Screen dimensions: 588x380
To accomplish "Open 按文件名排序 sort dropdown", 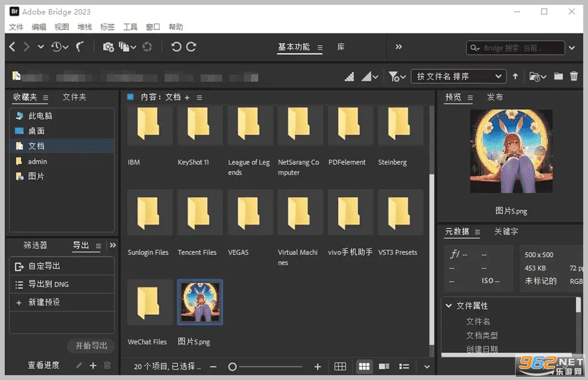I will [458, 77].
